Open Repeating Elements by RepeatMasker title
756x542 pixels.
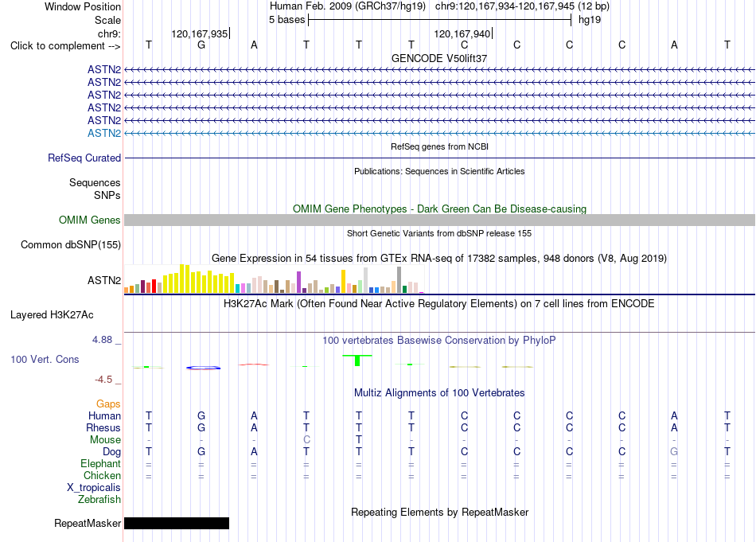click(x=439, y=512)
